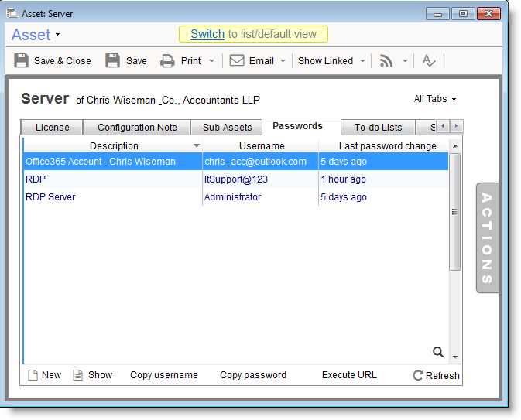Expand the Asset title dropdown
This screenshot has width=521, height=420.
(57, 36)
